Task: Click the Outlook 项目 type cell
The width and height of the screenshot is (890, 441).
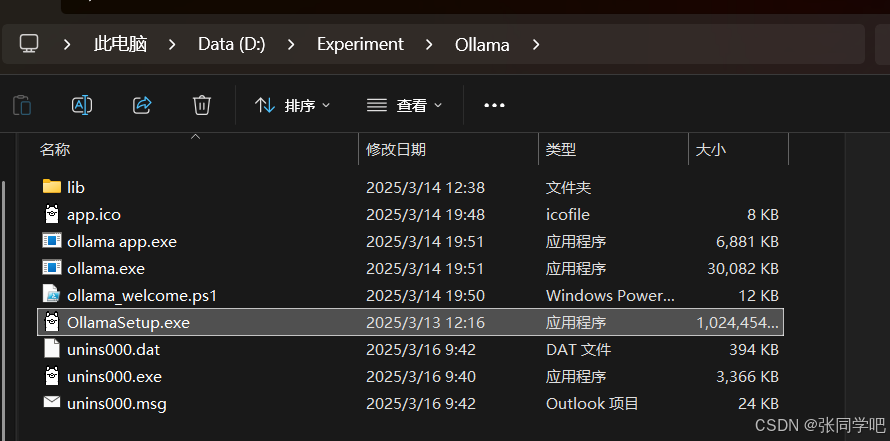Action: (592, 404)
